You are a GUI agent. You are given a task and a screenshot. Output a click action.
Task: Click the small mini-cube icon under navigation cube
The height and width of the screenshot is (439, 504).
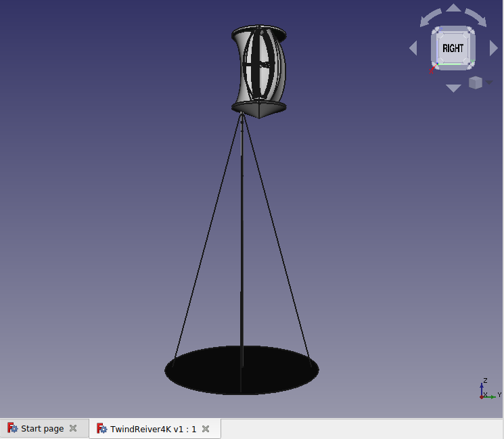pos(476,83)
